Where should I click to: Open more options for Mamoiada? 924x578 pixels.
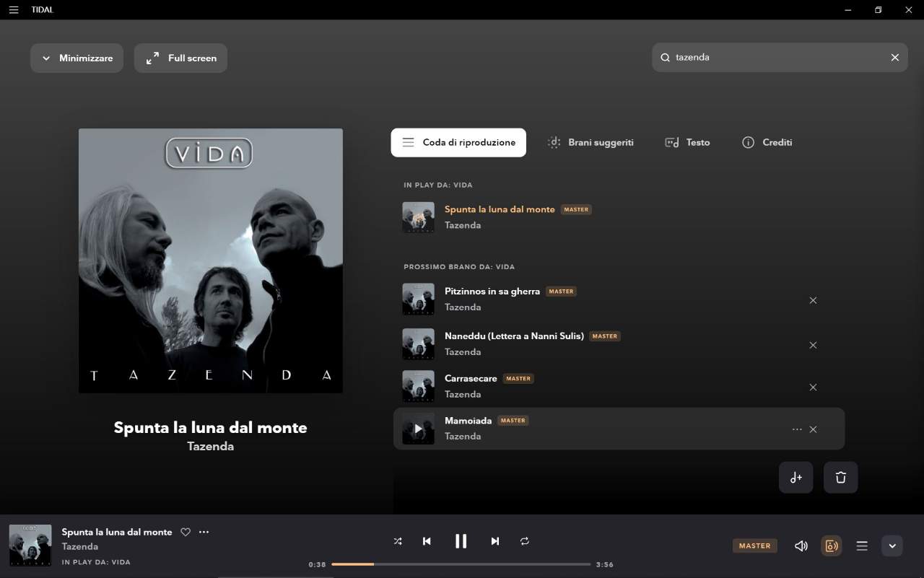click(x=797, y=429)
